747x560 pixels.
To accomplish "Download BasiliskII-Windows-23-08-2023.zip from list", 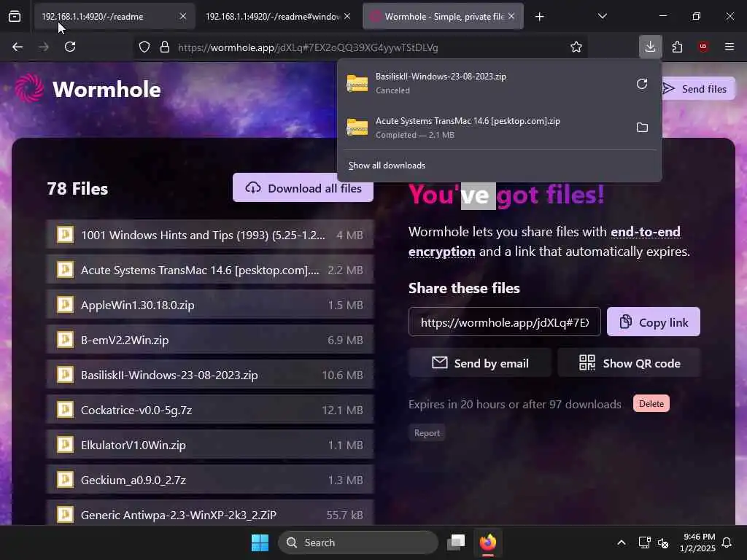I will 210,375.
